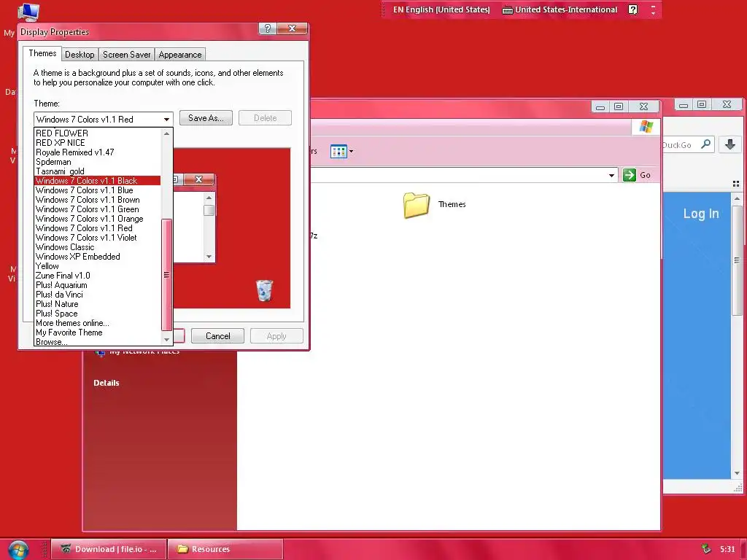
Task: Click the Apply button
Action: click(x=276, y=336)
